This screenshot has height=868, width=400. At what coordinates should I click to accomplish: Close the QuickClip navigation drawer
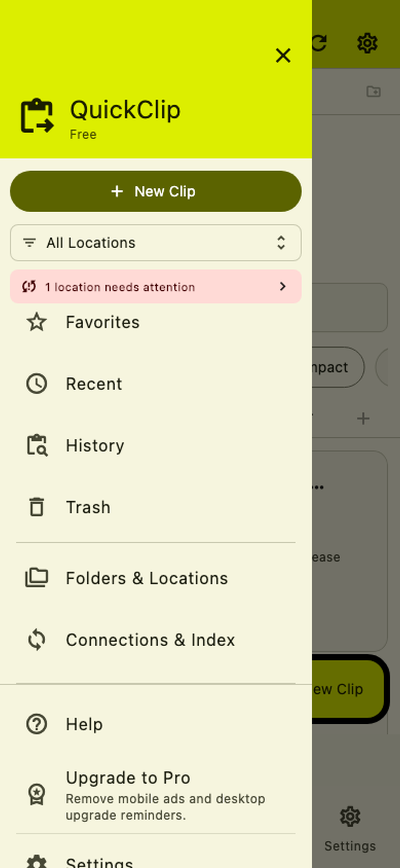283,55
